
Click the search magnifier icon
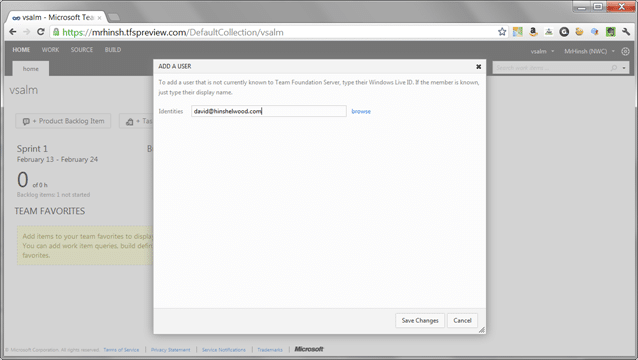(614, 68)
